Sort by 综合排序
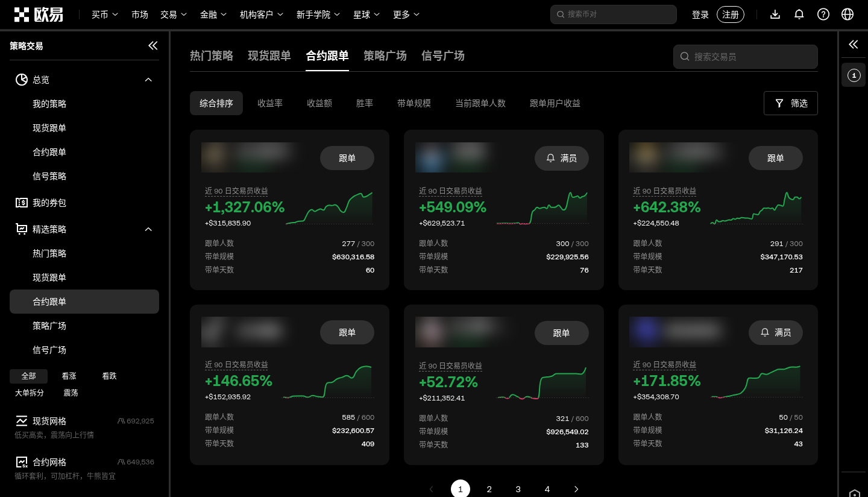The width and height of the screenshot is (868, 497). (216, 103)
